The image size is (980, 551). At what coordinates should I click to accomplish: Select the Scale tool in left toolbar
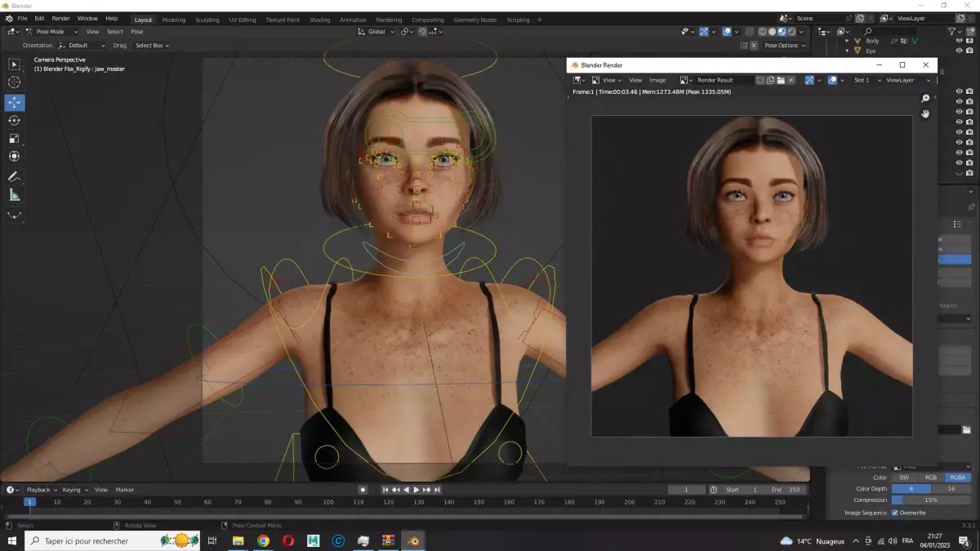15,139
